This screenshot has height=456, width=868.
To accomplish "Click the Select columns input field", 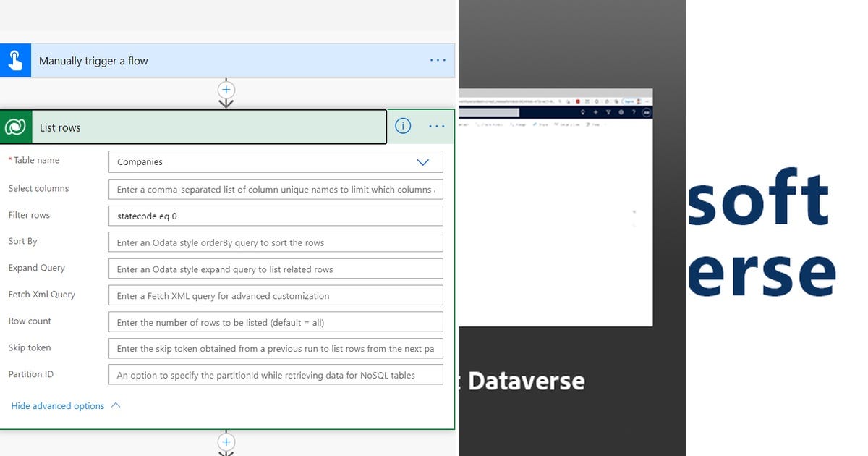I will coord(275,188).
